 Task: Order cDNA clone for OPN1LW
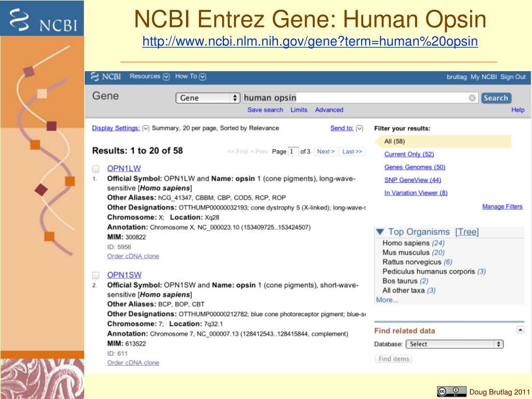coord(133,256)
